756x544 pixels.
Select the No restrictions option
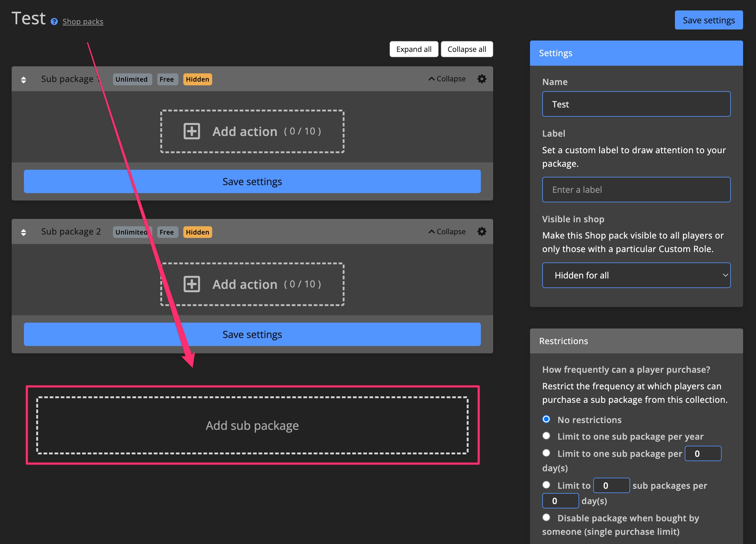click(546, 419)
